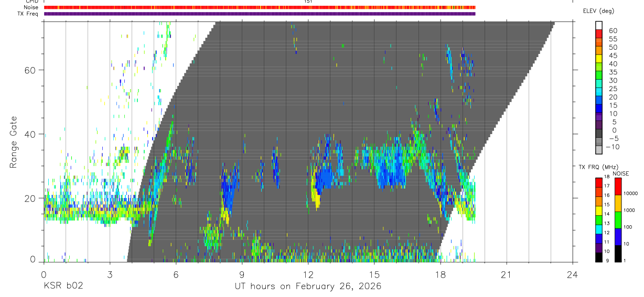Click the 'KSR b02' radar label
644x297 pixels.
click(x=63, y=287)
